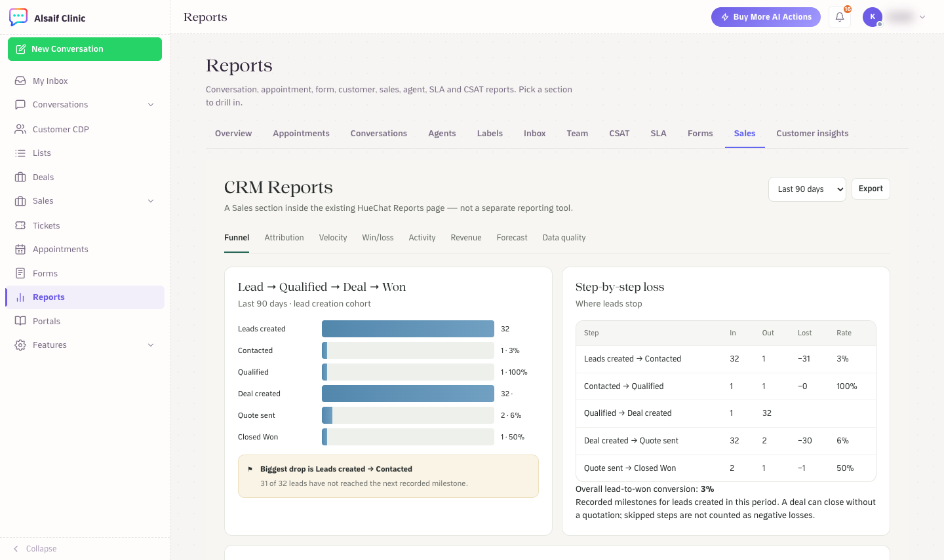
Task: Click the Sales briefcase icon
Action: click(x=20, y=201)
